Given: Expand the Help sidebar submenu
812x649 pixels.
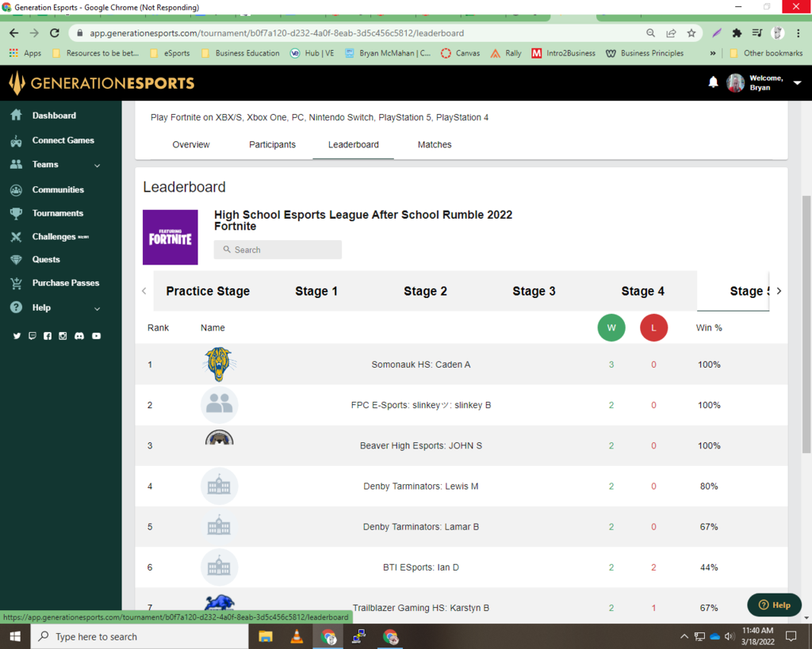Looking at the screenshot, I should [97, 308].
